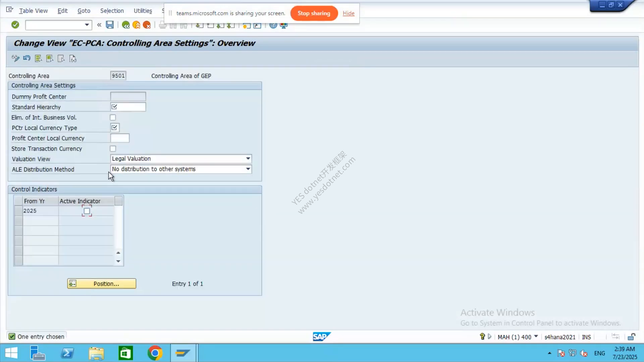Open the Goto menu
Viewport: 644px width, 362px height.
(x=84, y=11)
